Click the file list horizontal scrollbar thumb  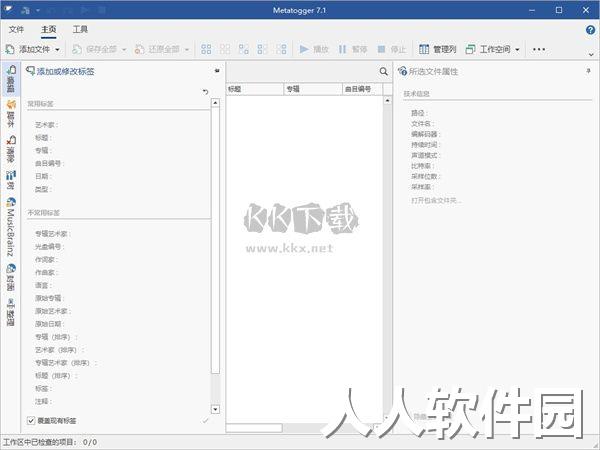pyautogui.click(x=254, y=428)
